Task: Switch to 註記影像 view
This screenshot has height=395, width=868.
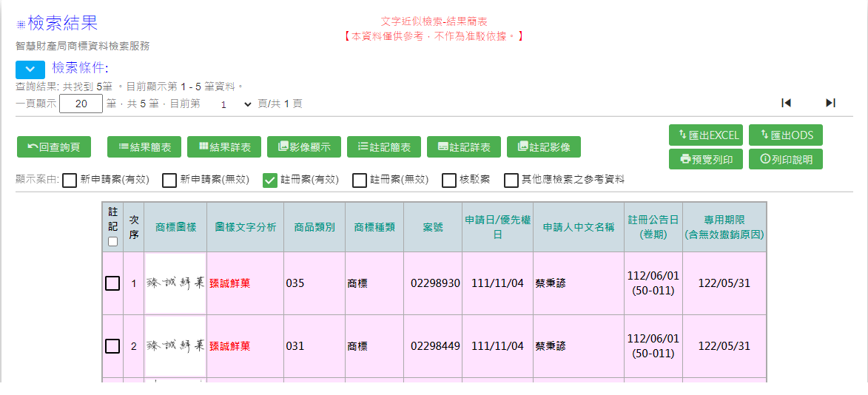Action: click(x=544, y=147)
